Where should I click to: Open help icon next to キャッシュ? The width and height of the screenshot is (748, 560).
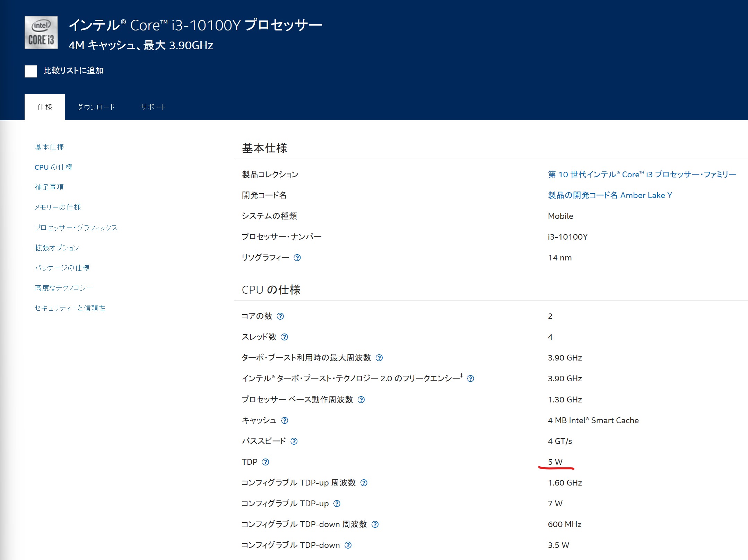coord(285,420)
